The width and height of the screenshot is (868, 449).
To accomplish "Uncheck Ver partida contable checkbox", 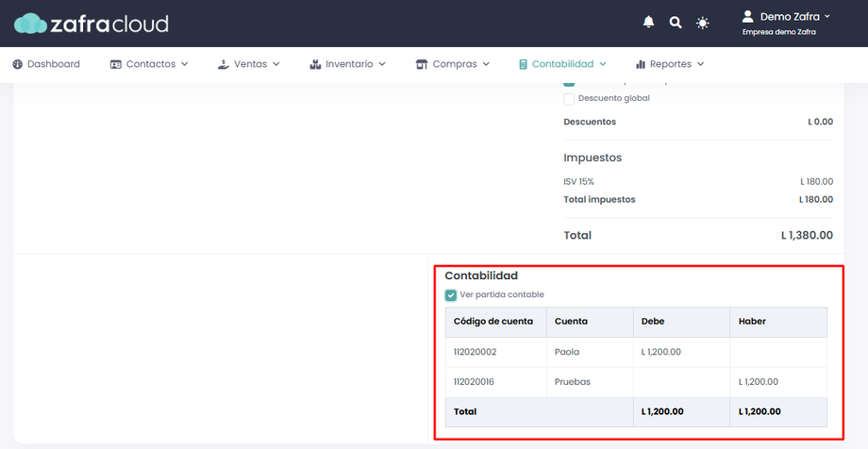I will pos(451,295).
